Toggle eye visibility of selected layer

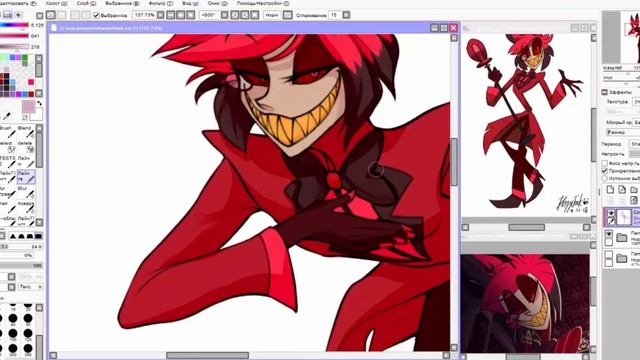pyautogui.click(x=611, y=213)
